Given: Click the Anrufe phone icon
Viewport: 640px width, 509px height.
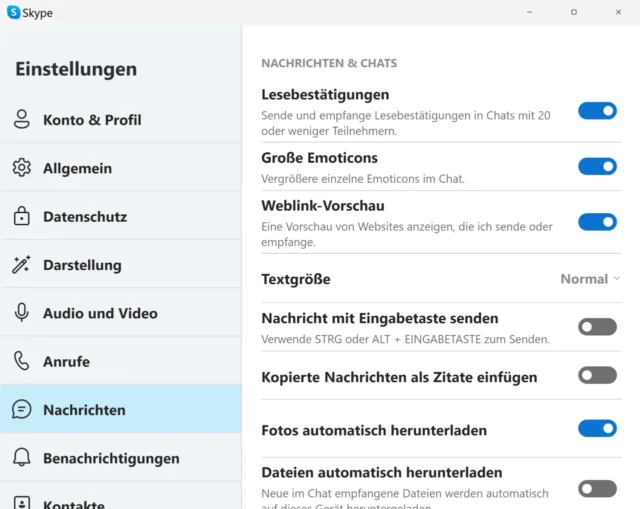Looking at the screenshot, I should 22,361.
